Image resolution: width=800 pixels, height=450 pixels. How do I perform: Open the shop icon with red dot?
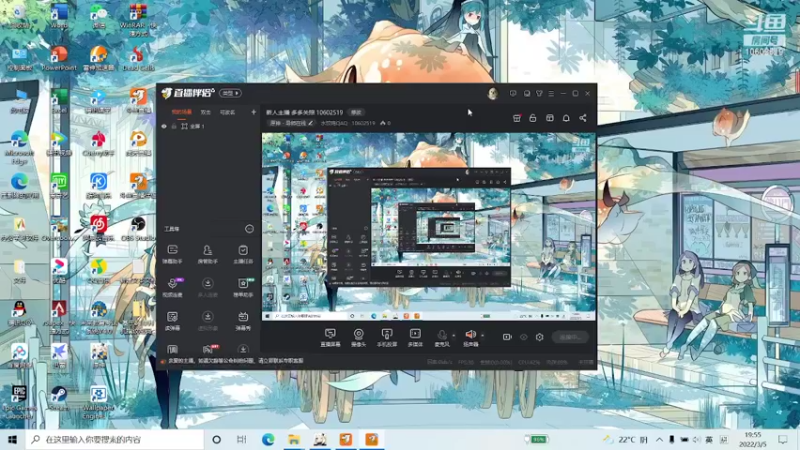(x=516, y=118)
